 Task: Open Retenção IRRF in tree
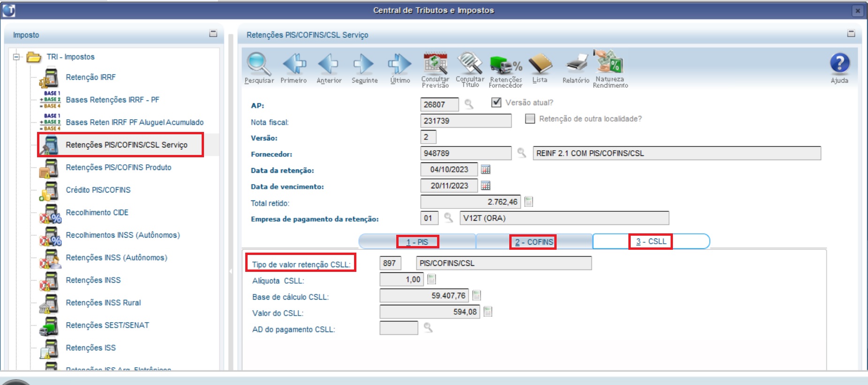tap(91, 77)
